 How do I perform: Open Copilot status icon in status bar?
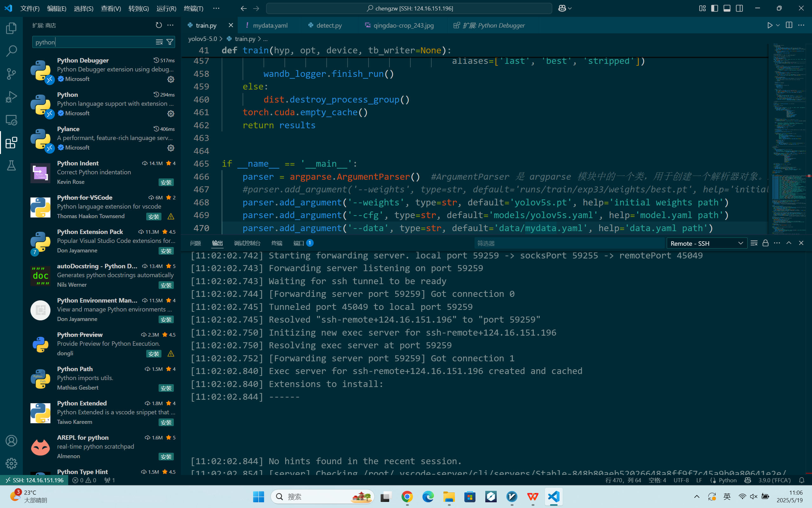click(748, 480)
